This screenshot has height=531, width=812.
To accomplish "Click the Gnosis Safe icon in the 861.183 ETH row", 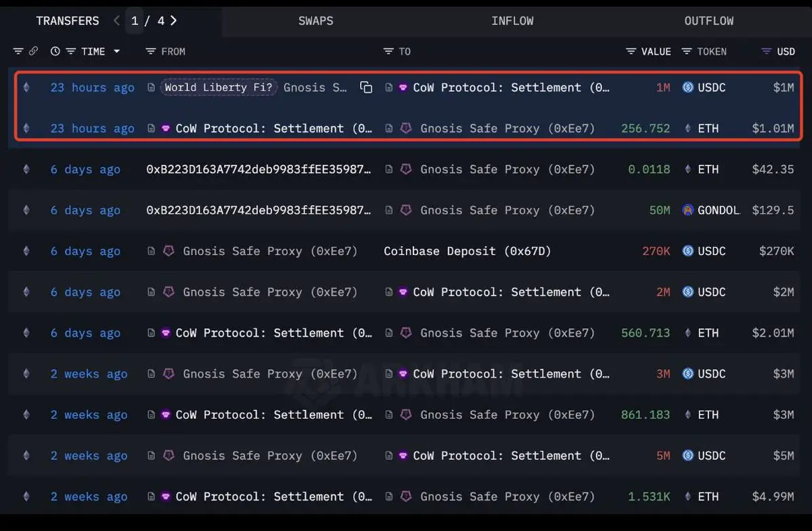I will click(406, 415).
